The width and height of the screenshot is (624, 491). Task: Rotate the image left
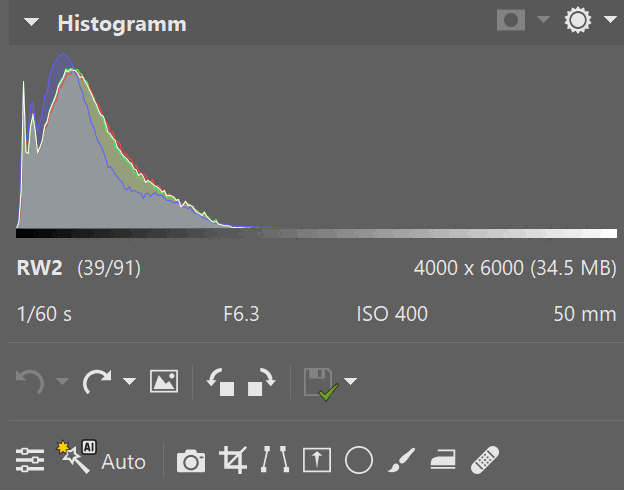click(x=221, y=382)
